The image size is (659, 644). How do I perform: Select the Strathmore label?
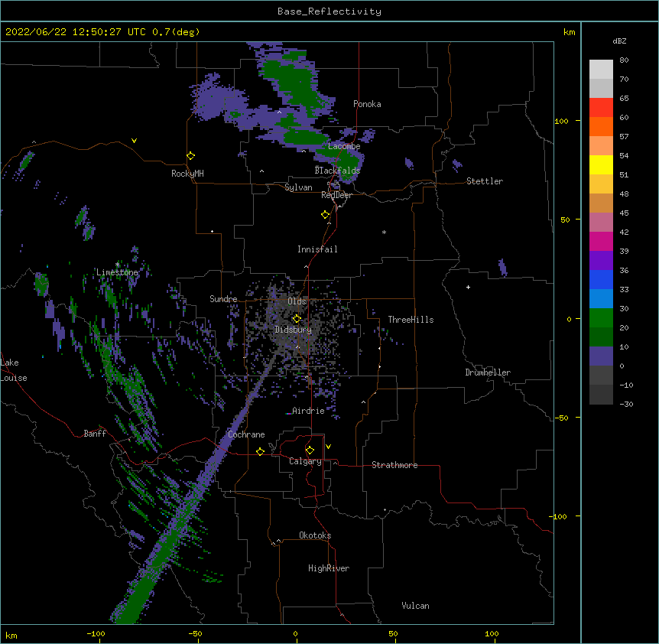[x=394, y=465]
